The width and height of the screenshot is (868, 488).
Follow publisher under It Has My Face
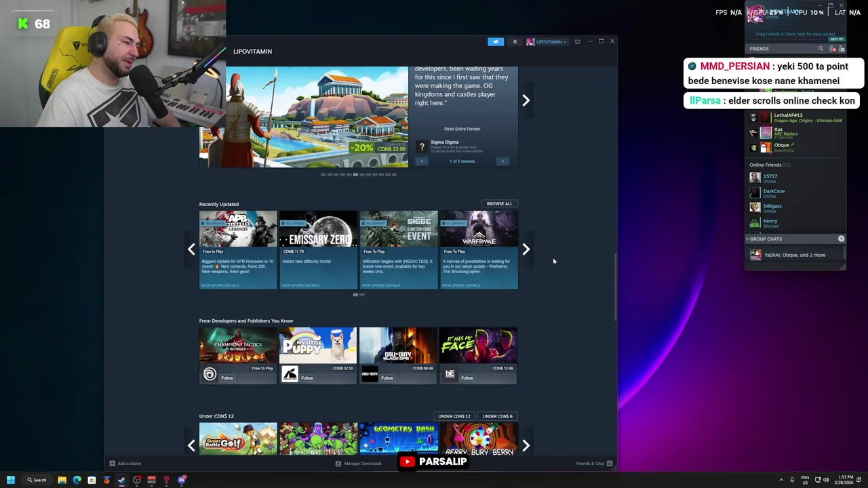tap(467, 378)
